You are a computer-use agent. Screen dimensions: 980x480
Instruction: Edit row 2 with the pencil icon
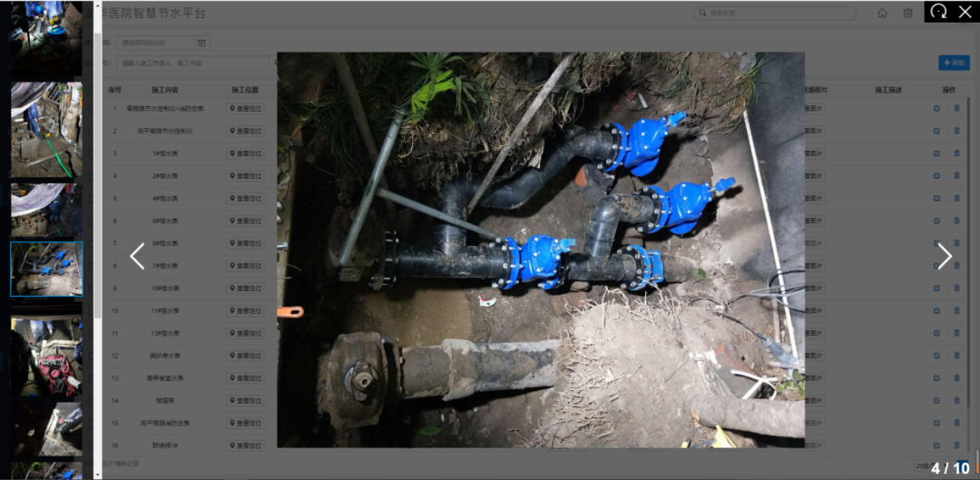click(x=936, y=132)
